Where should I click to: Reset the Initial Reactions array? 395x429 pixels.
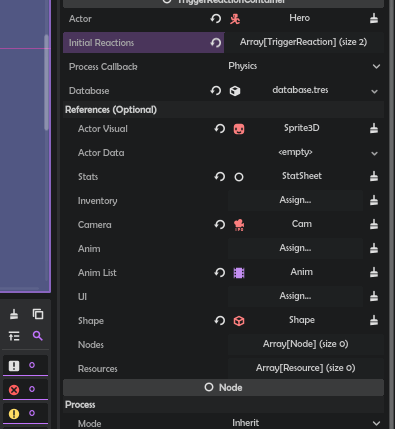click(216, 43)
